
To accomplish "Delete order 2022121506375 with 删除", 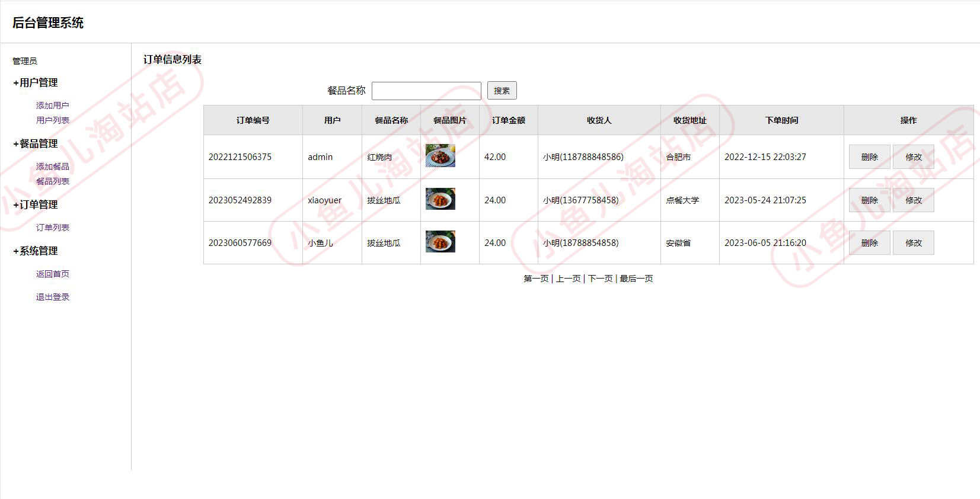I will point(870,157).
